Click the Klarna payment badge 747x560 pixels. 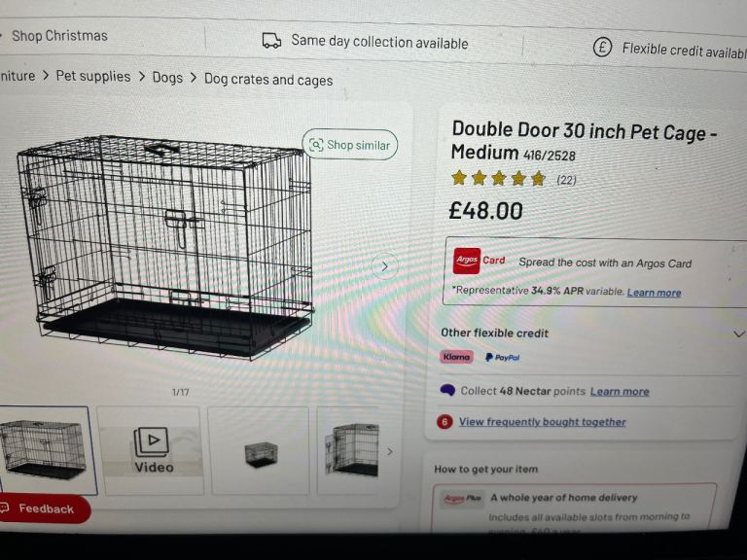click(x=456, y=357)
